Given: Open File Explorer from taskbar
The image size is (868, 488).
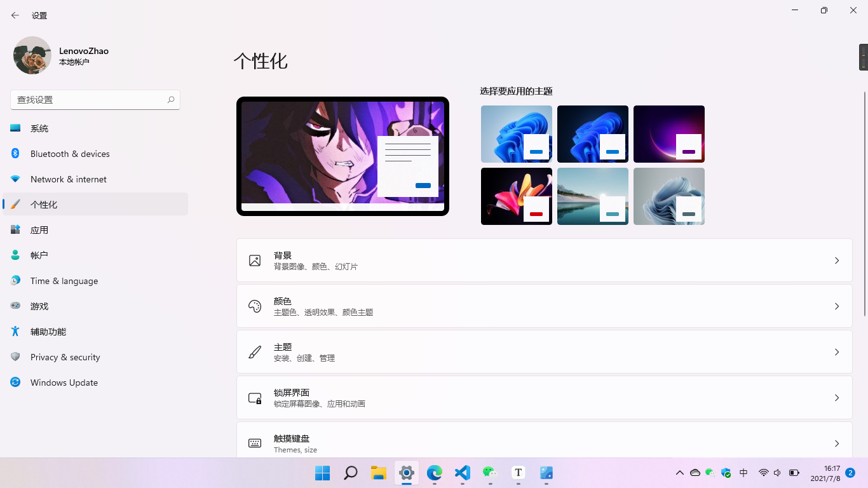Looking at the screenshot, I should (379, 473).
